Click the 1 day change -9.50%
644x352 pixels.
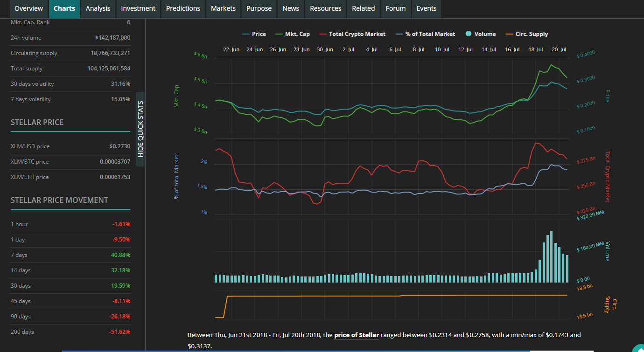point(121,240)
